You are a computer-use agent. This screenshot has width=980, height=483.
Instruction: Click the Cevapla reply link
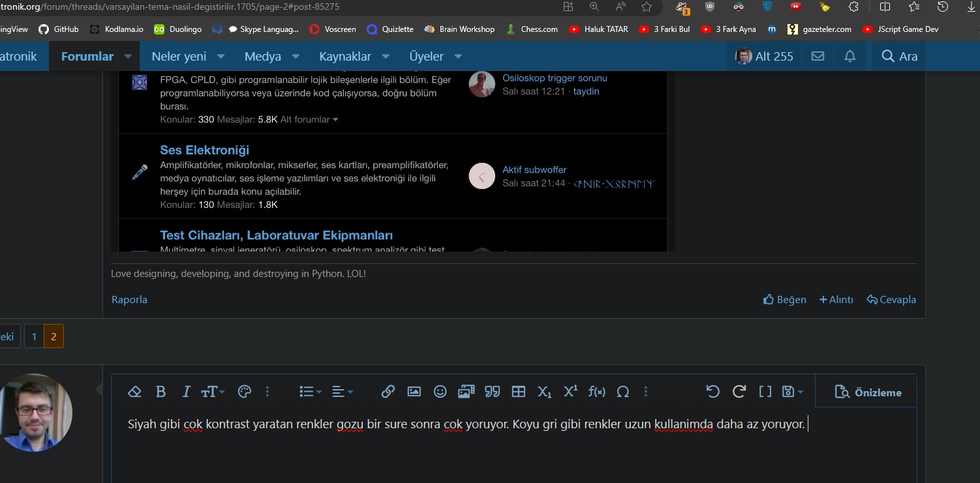coord(891,300)
